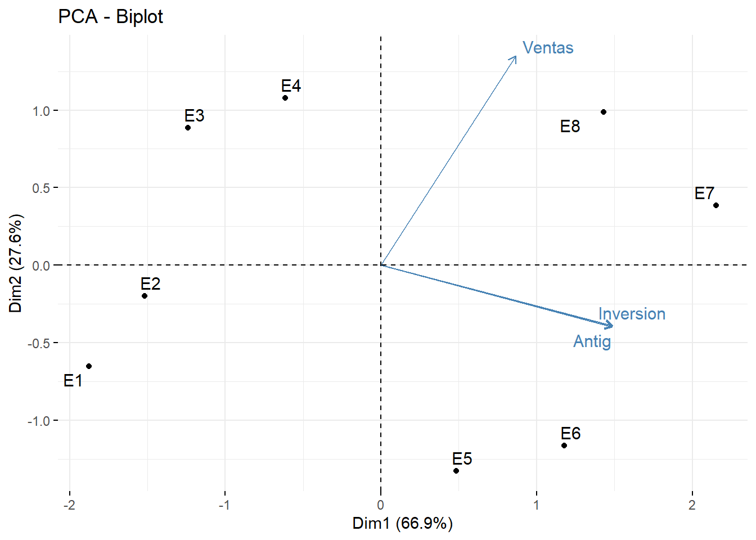
Task: Click the origin where dashed lines cross
Action: (381, 265)
